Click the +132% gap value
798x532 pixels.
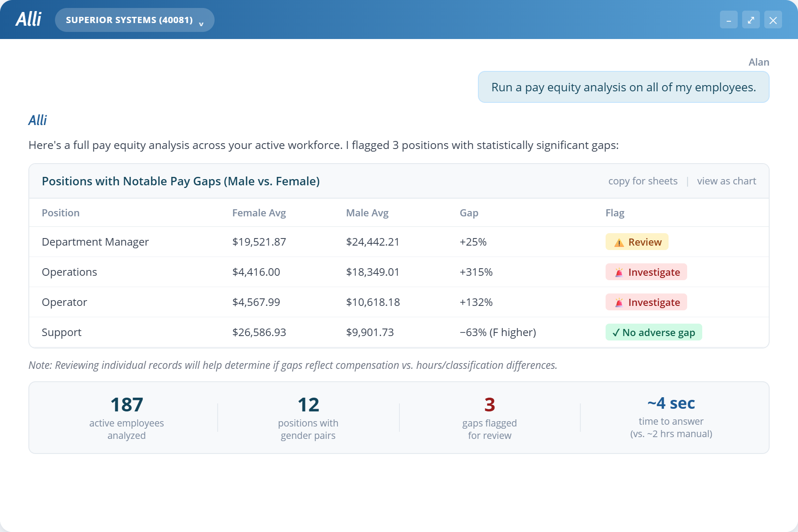476,302
